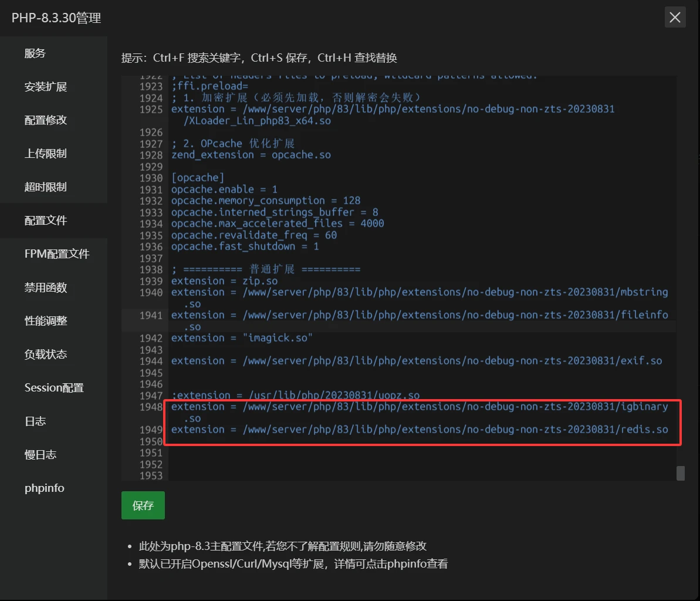700x601 pixels.
Task: Click opcache.max_accelerated_files = 4000 line
Action: point(278,224)
